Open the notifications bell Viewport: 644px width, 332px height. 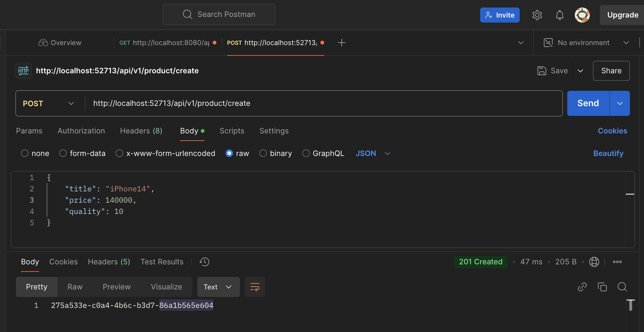tap(559, 15)
